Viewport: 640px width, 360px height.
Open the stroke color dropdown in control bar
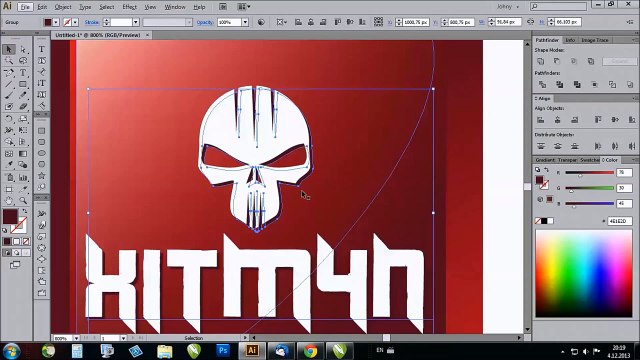tap(75, 22)
